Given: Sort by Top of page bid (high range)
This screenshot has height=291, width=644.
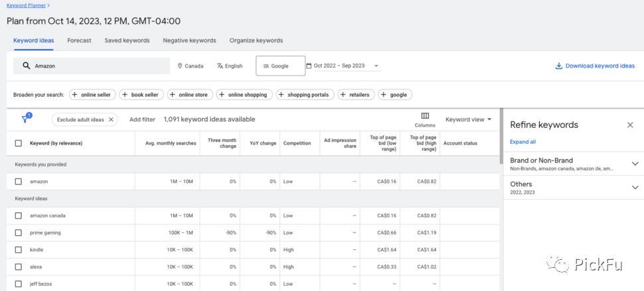Looking at the screenshot, I should click(x=423, y=143).
